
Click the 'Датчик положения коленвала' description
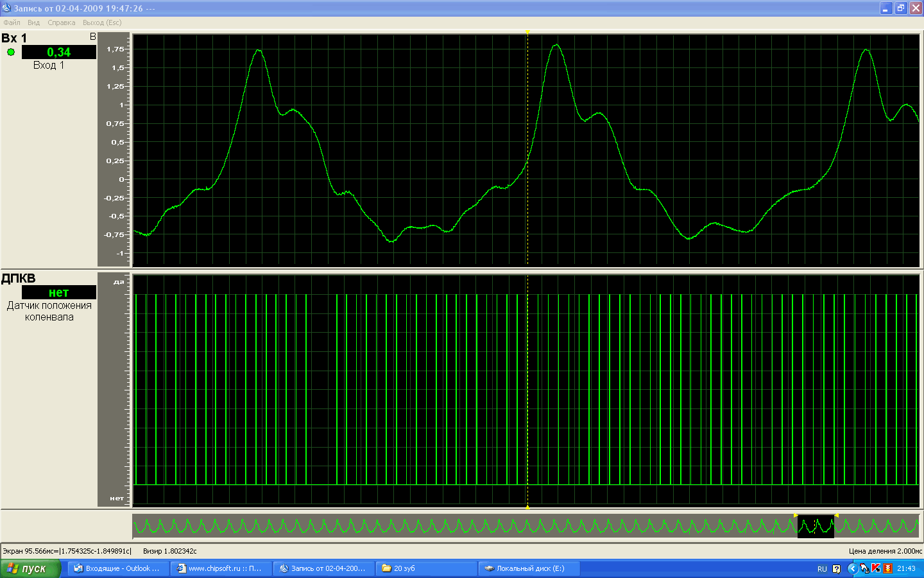pyautogui.click(x=49, y=311)
